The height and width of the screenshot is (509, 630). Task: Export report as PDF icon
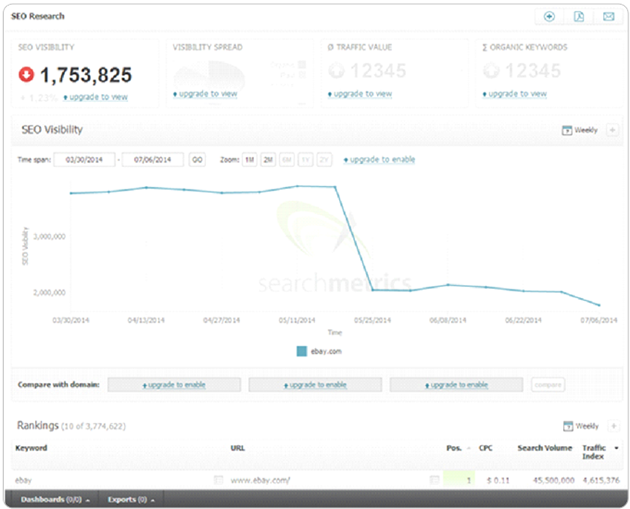(579, 16)
